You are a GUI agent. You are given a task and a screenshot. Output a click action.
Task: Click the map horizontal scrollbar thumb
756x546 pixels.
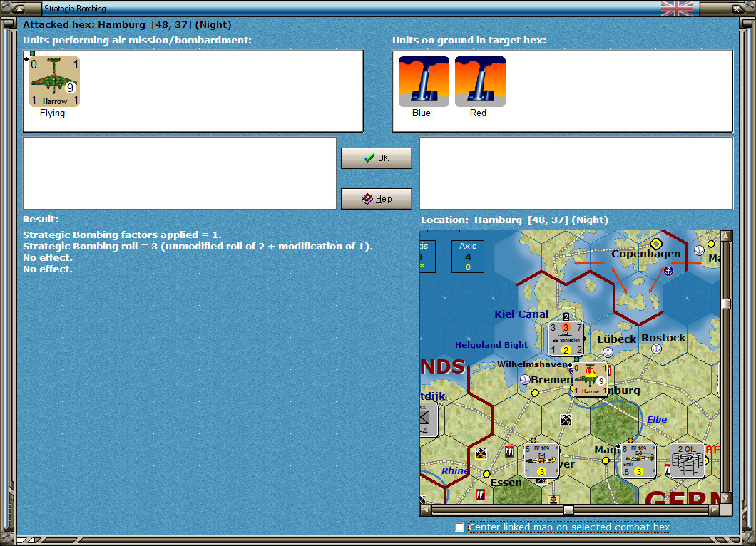coord(569,510)
